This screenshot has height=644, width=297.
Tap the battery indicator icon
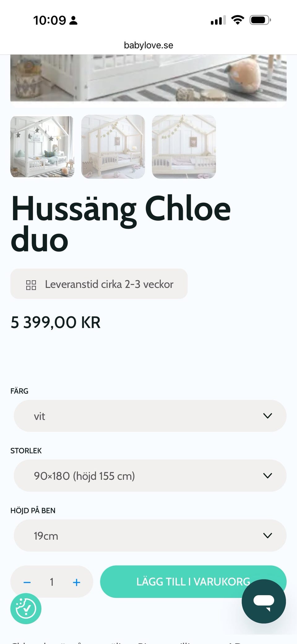pyautogui.click(x=260, y=20)
